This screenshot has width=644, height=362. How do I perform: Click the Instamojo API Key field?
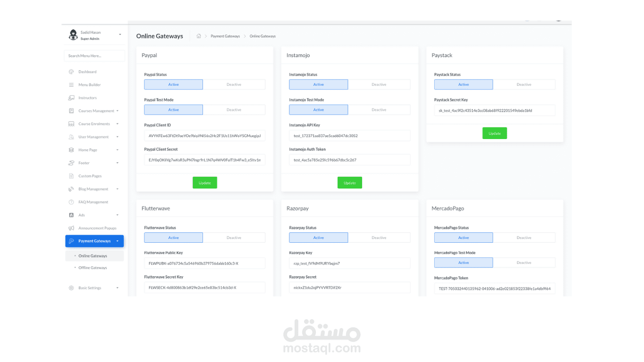point(350,136)
